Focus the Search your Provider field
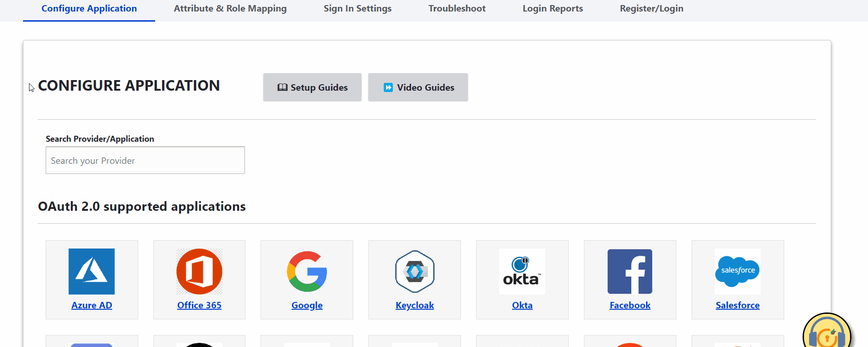 [x=145, y=161]
